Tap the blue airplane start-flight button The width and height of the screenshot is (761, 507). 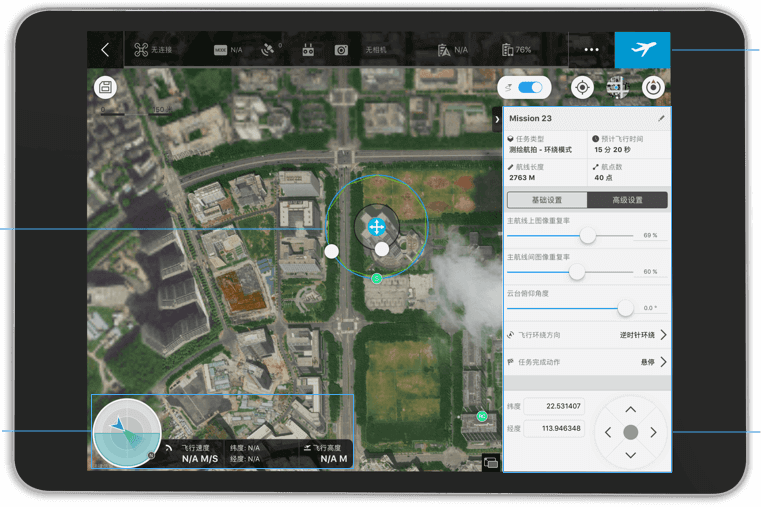point(642,50)
